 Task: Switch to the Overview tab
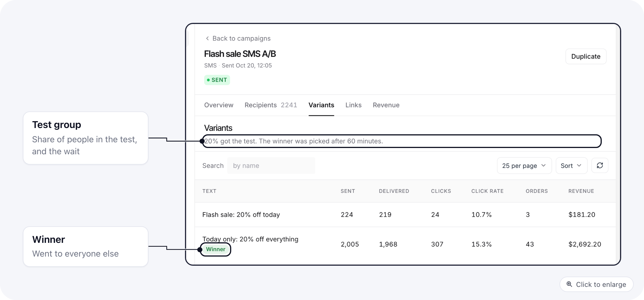pyautogui.click(x=219, y=105)
